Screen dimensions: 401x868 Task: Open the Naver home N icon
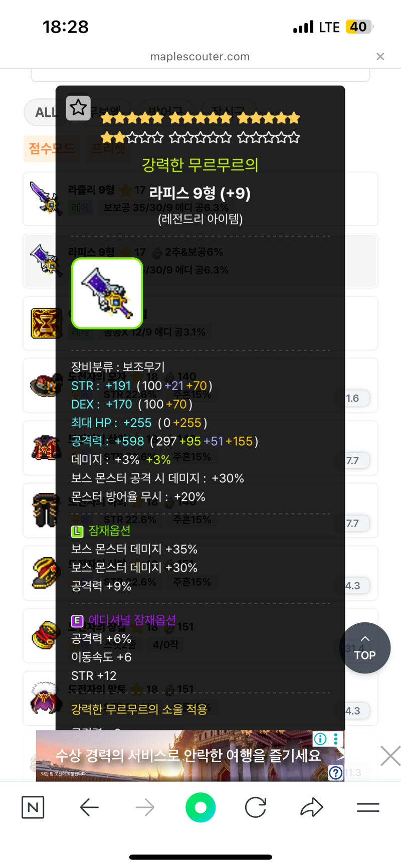(33, 807)
